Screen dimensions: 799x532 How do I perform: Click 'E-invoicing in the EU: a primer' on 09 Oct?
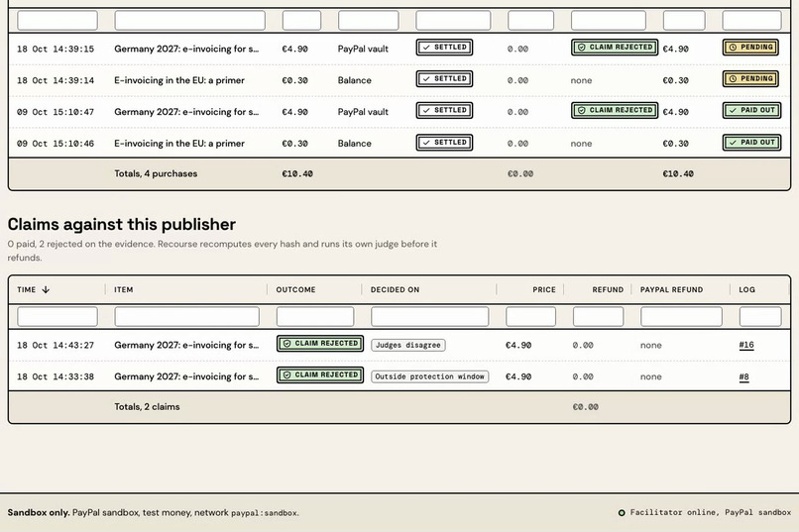[179, 144]
